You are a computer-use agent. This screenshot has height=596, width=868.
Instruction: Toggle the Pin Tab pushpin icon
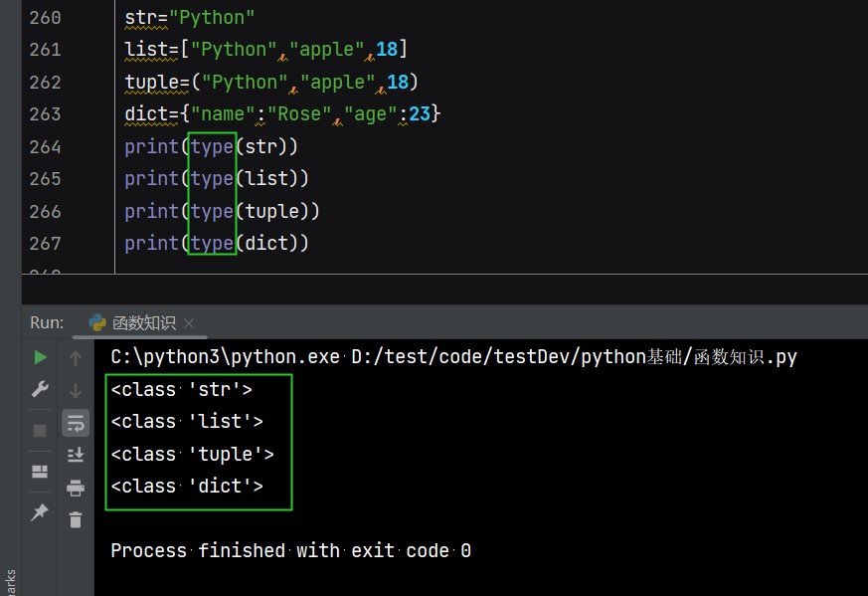pos(40,511)
